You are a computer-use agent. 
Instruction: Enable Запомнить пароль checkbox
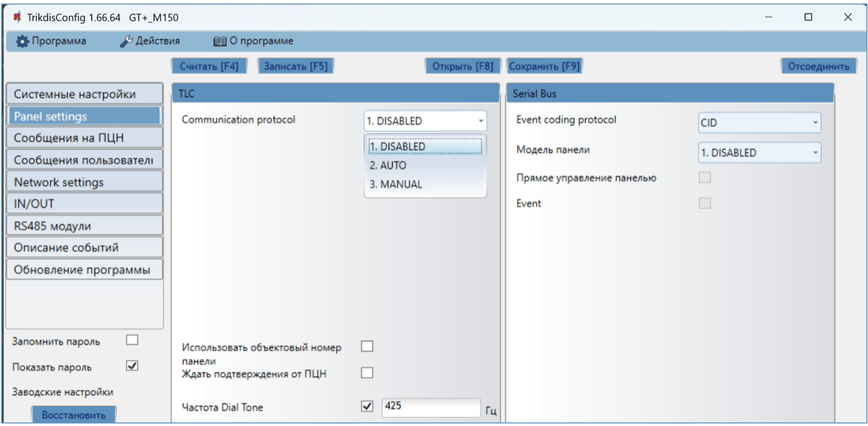pyautogui.click(x=132, y=340)
